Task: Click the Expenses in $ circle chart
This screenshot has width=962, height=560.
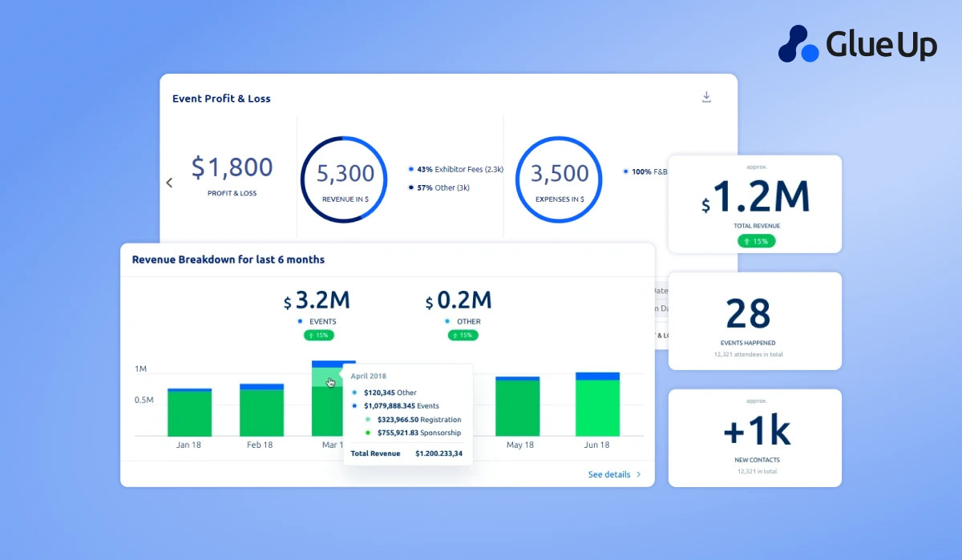Action: pos(558,179)
